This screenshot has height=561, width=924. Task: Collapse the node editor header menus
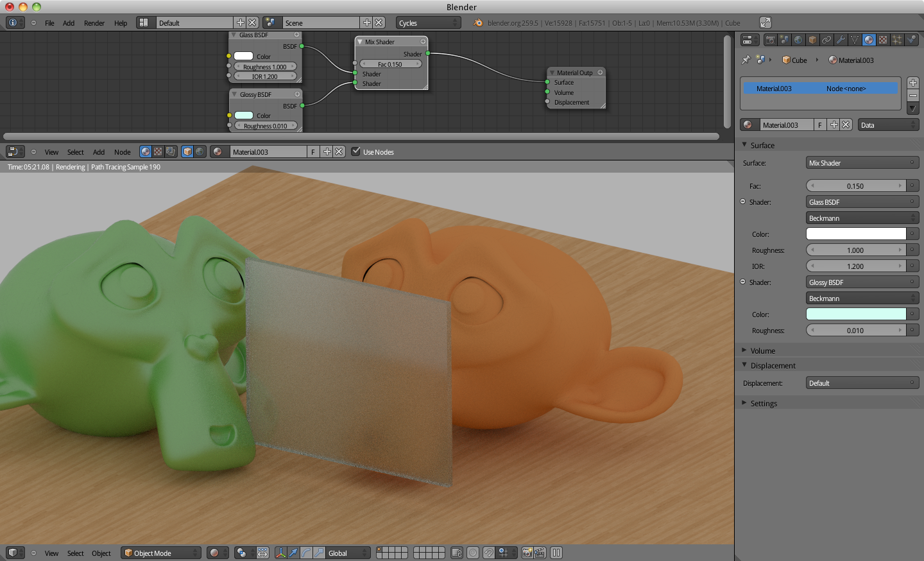pyautogui.click(x=33, y=152)
